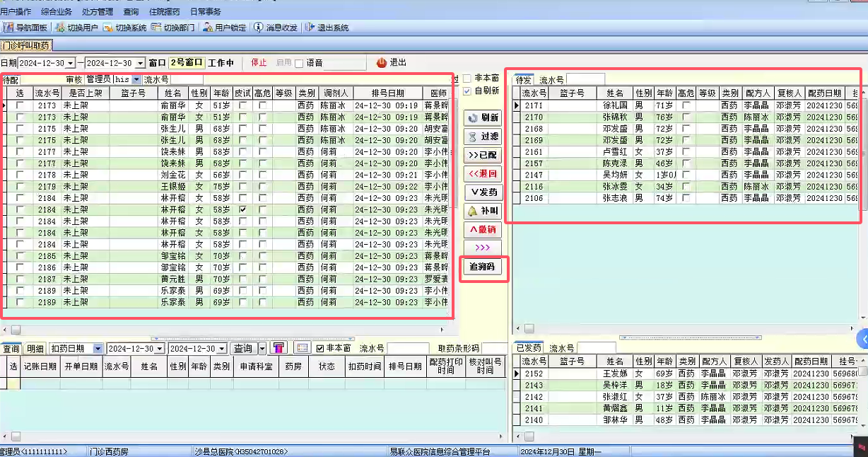868x457 pixels.
Task: Click the 过滤 filter button with hourglass icon
Action: pyautogui.click(x=483, y=136)
